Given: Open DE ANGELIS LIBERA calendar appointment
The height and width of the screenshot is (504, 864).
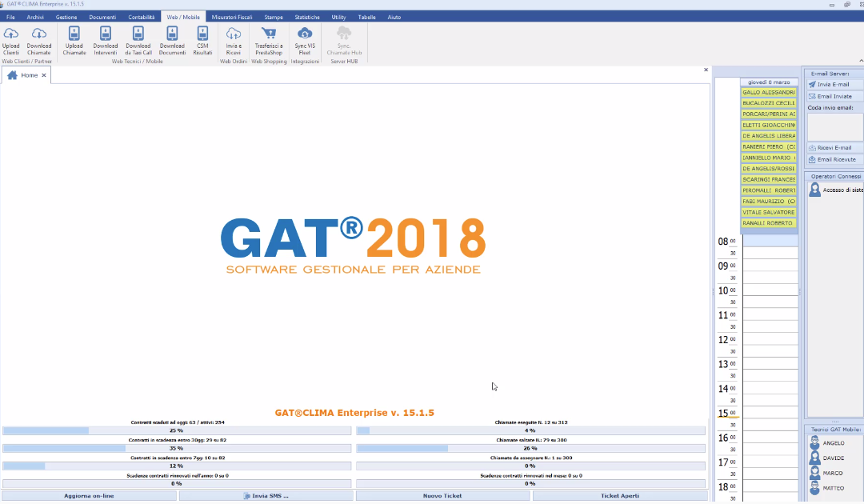Looking at the screenshot, I should (769, 135).
